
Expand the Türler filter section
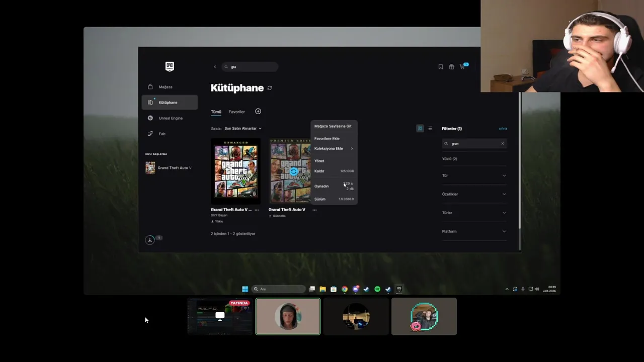tap(474, 213)
